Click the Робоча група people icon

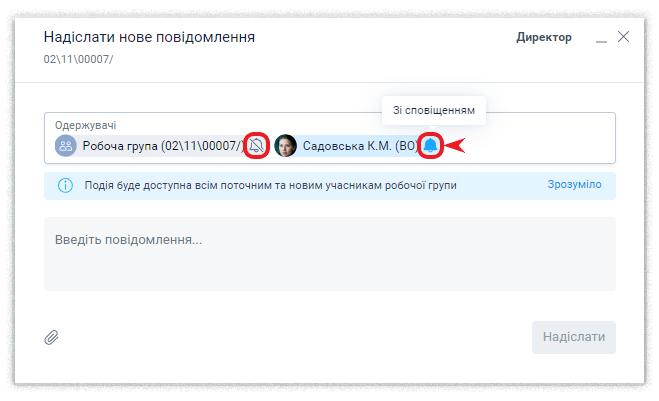tap(66, 146)
